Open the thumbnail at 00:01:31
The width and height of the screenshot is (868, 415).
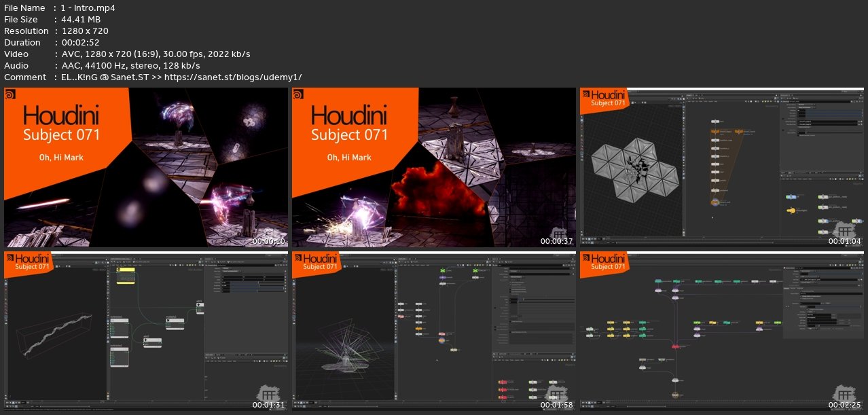click(x=146, y=331)
